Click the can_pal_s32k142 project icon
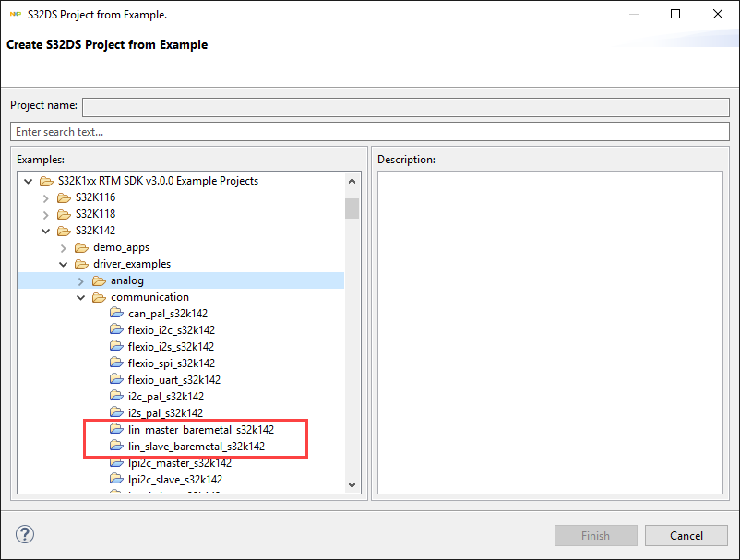740x560 pixels. [x=116, y=313]
